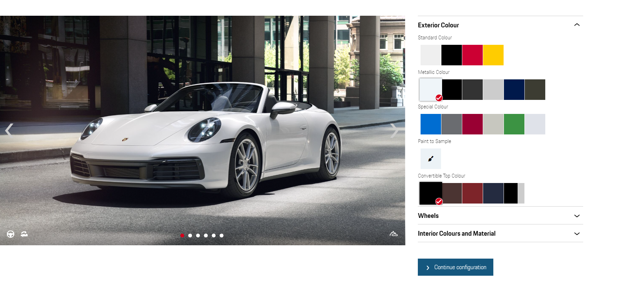Open Paint to Sample brush option
The width and height of the screenshot is (644, 287).
click(x=431, y=159)
